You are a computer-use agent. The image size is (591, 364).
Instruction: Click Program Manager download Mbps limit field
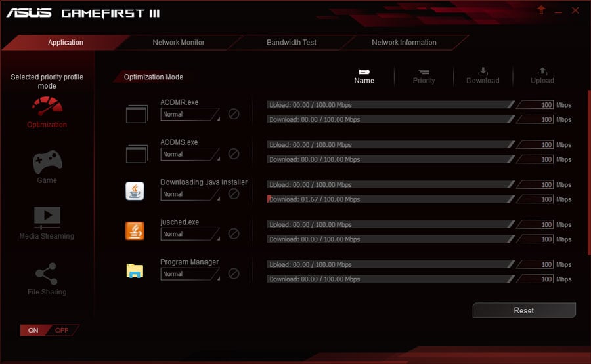(x=535, y=279)
